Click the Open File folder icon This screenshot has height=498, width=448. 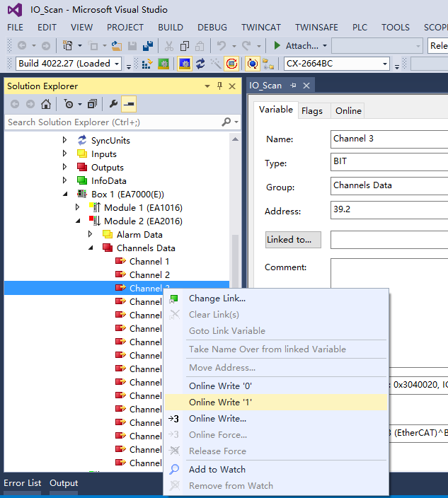coord(117,46)
